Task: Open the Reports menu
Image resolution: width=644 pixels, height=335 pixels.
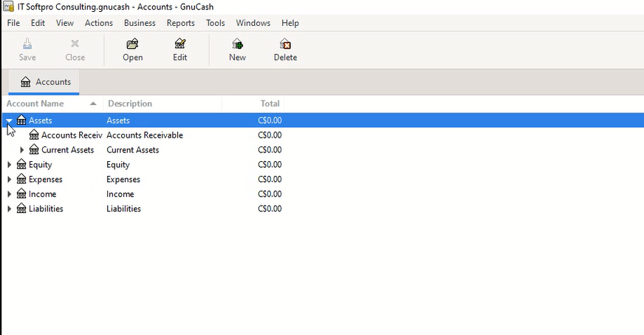Action: (180, 23)
